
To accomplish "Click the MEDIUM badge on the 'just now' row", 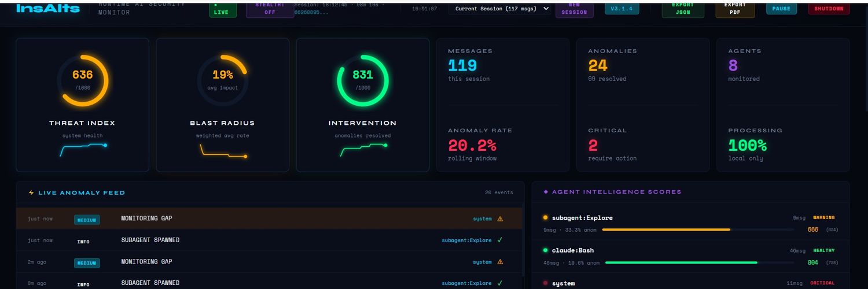I will point(87,220).
